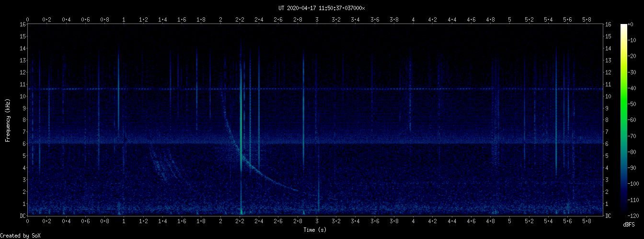This screenshot has height=239, width=644.
Task: Click '8' on the right frequency axis
Action: (x=607, y=120)
